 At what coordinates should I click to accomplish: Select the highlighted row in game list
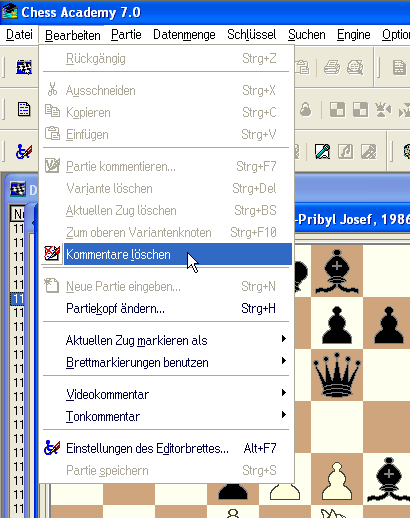click(x=18, y=299)
